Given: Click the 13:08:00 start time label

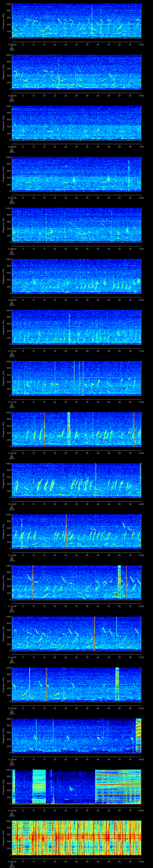Looking at the screenshot, I should coord(12,248).
